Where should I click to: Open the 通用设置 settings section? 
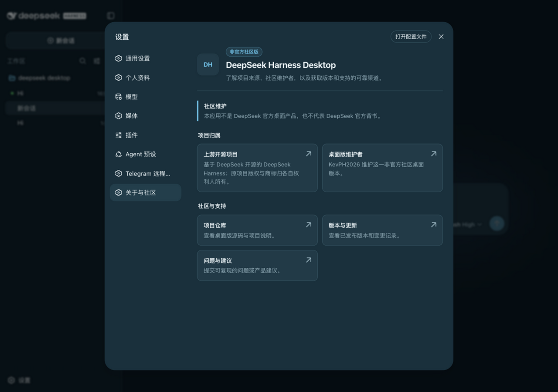tap(145, 58)
